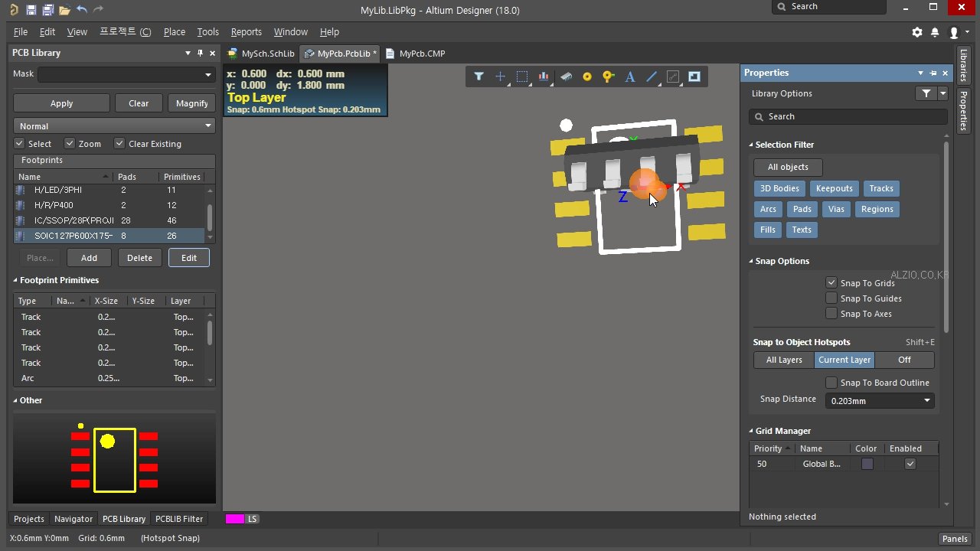Click the Redo arrow icon

pos(98,10)
